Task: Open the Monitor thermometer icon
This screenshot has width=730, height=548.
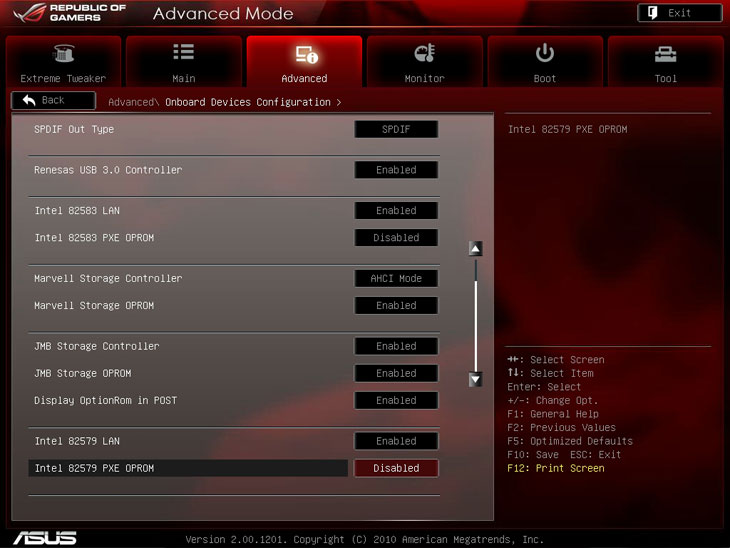Action: click(424, 54)
